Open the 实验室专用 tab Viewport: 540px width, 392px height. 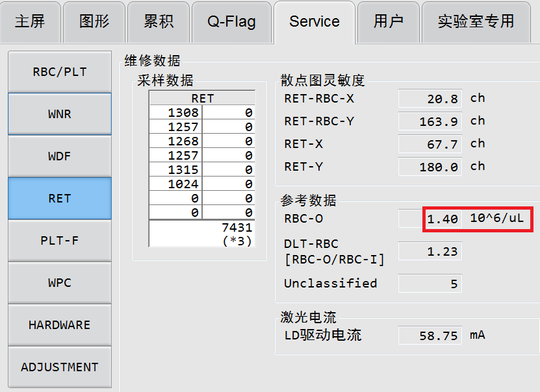476,21
